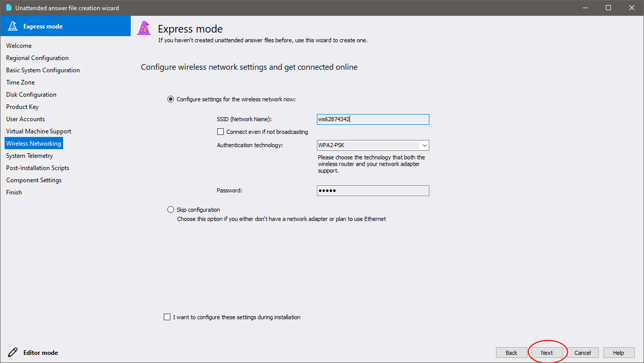The height and width of the screenshot is (363, 644).
Task: Select 'Configure settings for the wireless network now'
Action: (170, 99)
